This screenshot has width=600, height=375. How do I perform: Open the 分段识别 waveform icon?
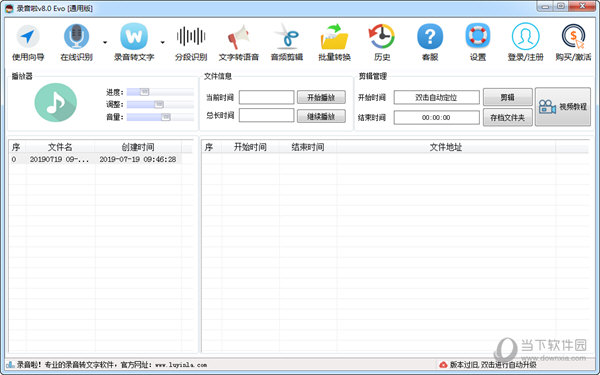pos(191,37)
